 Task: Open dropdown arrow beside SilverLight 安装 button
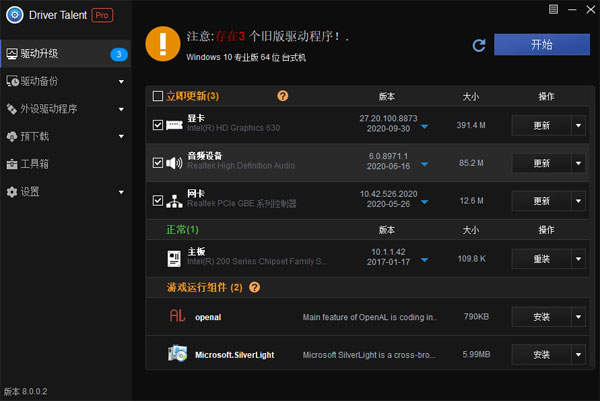(578, 355)
